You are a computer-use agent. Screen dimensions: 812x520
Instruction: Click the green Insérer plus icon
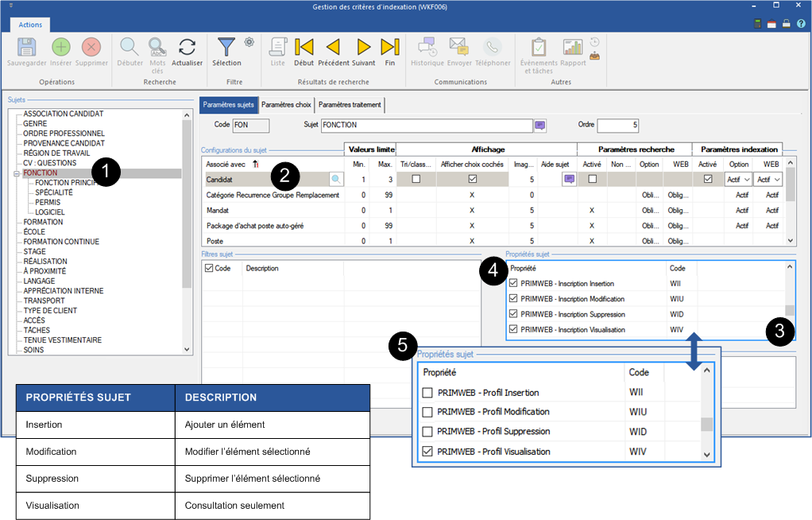pyautogui.click(x=61, y=47)
